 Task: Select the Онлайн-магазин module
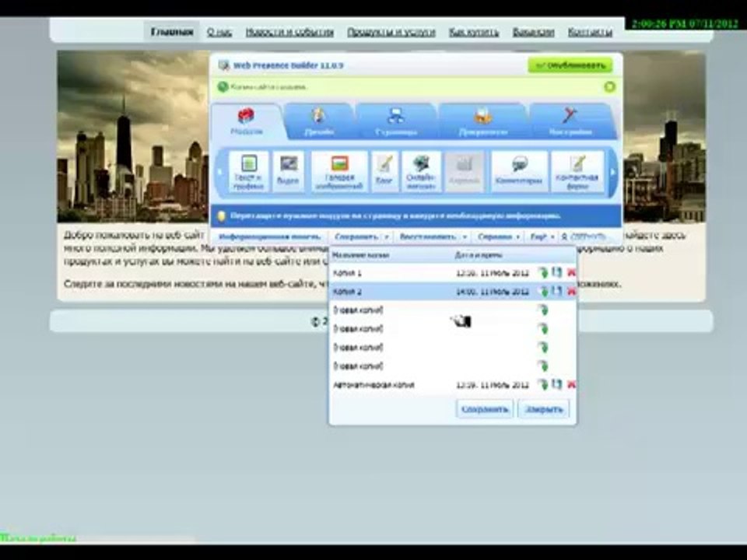click(x=421, y=173)
